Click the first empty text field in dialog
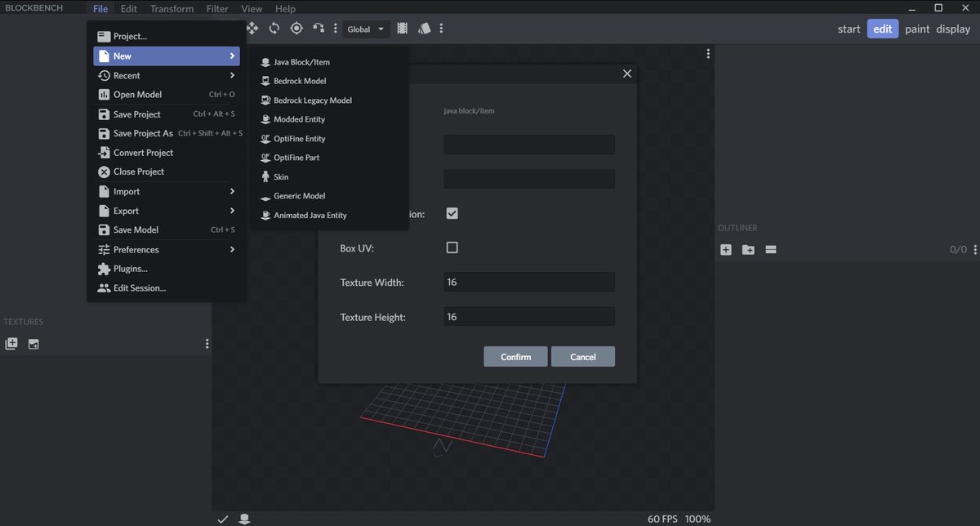Image resolution: width=980 pixels, height=526 pixels. tap(529, 145)
